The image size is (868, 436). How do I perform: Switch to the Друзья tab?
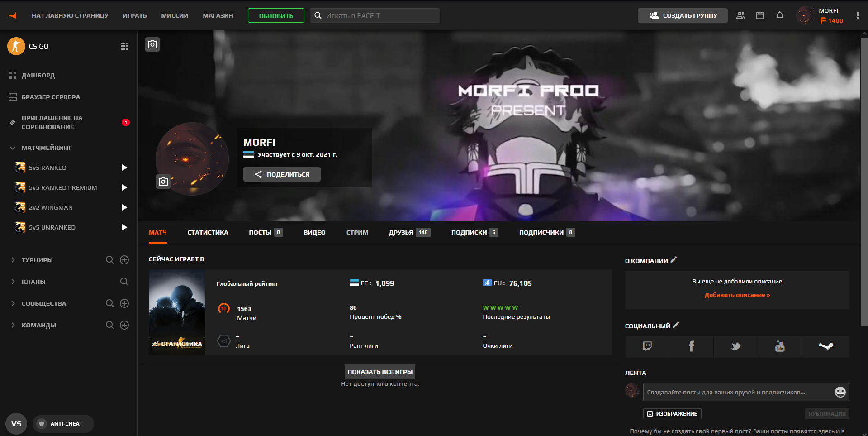pyautogui.click(x=410, y=232)
